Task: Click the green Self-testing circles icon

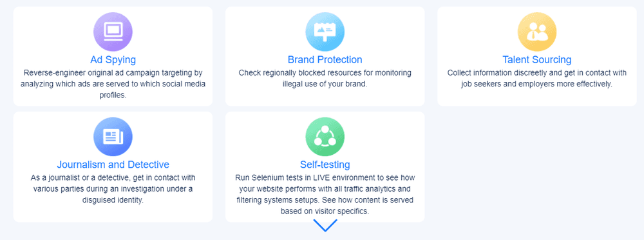Action: 325,137
